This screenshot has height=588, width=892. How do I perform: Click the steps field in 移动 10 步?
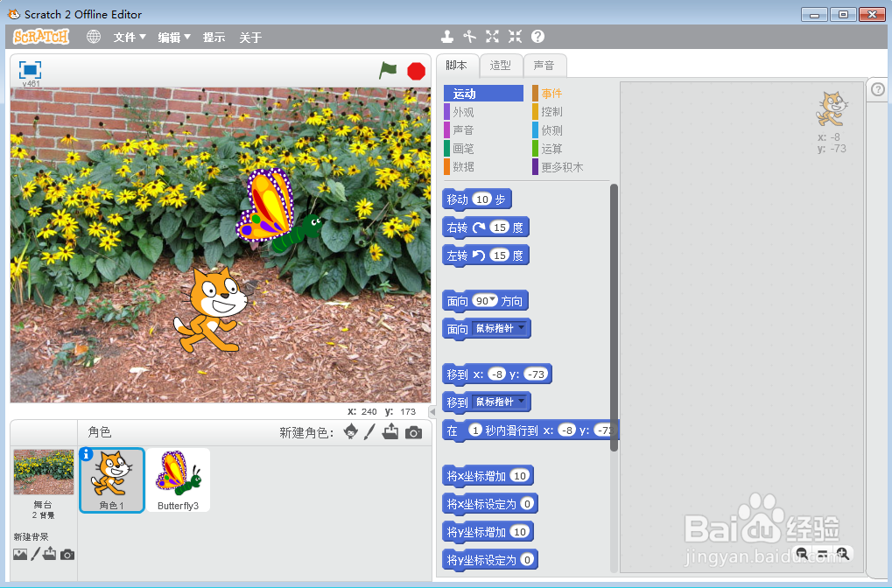481,199
